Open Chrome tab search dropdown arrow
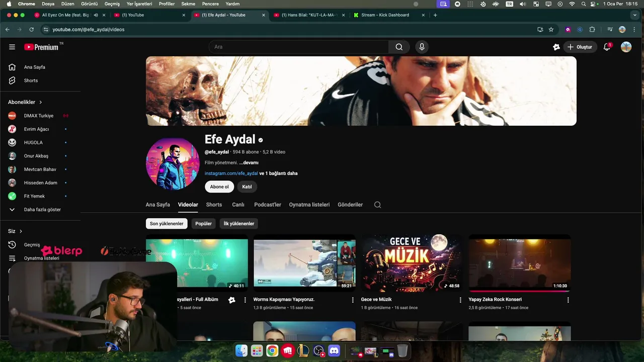Image resolution: width=644 pixels, height=362 pixels. tap(636, 15)
